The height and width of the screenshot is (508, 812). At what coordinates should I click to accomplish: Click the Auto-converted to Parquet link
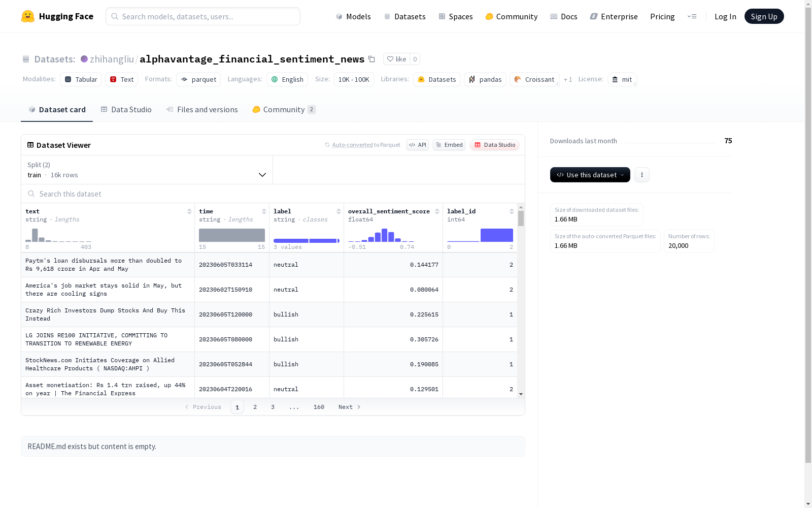tap(362, 145)
